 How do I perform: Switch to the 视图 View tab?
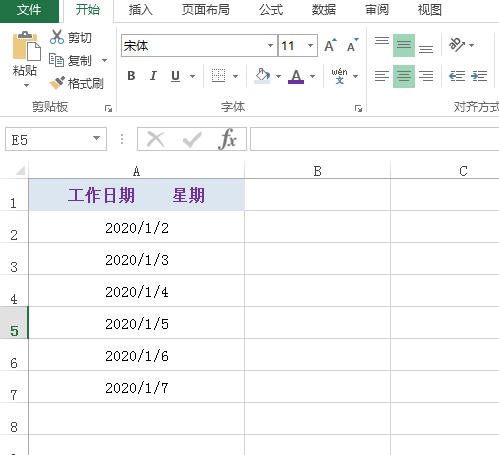[430, 10]
